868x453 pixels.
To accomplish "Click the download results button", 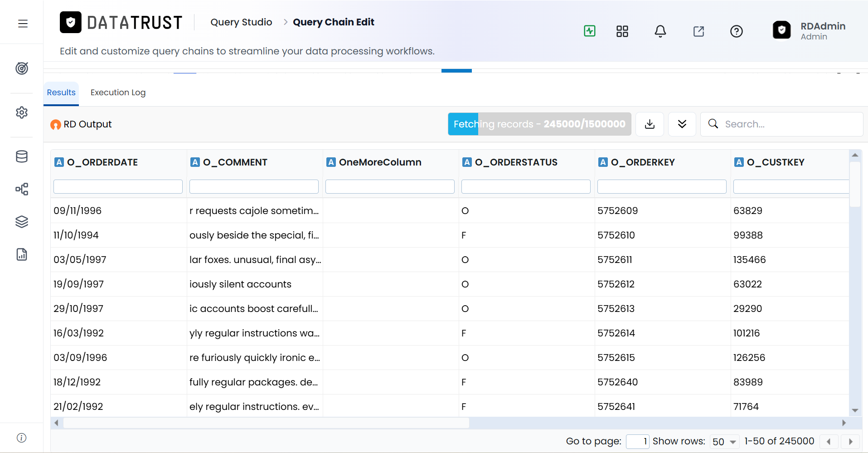I will 650,124.
